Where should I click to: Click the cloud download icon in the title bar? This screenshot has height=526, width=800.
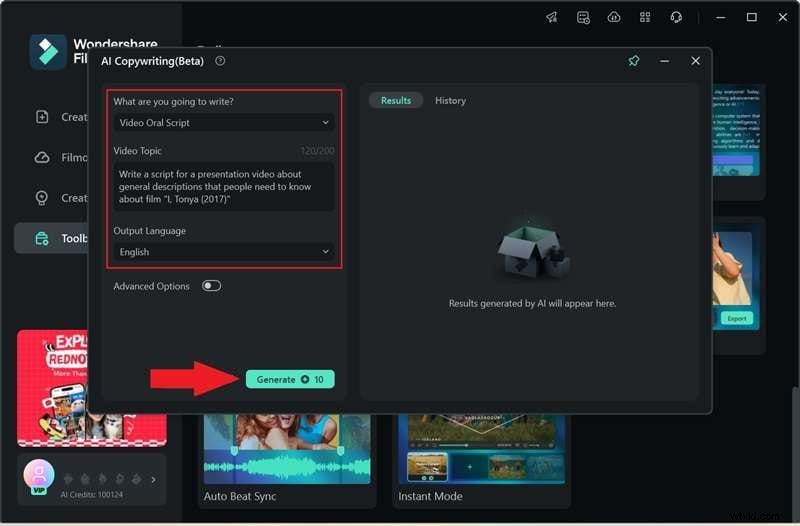tap(614, 17)
